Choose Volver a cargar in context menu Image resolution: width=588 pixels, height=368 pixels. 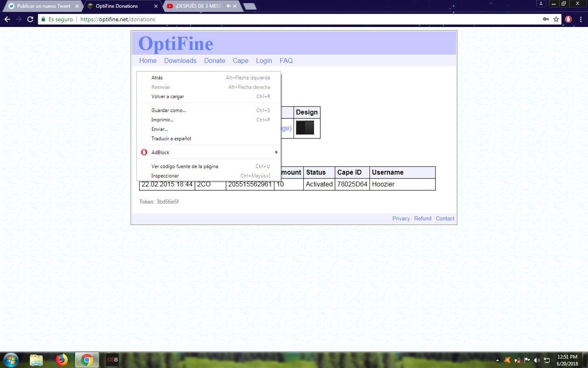point(209,96)
